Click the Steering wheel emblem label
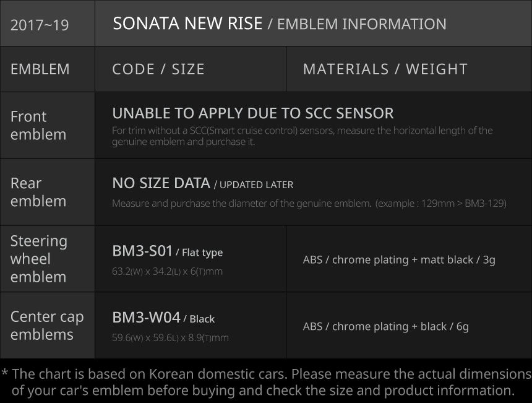532x403 pixels. pos(39,259)
